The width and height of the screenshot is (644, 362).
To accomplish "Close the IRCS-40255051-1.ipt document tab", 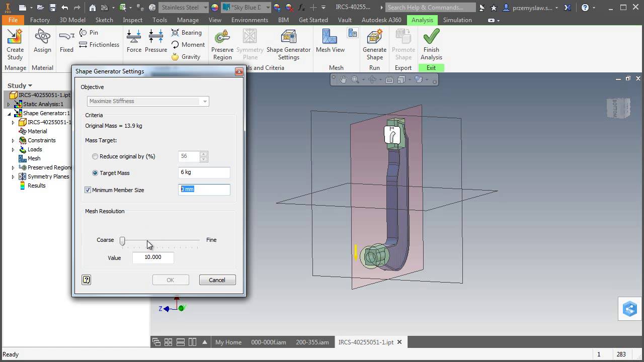I will [399, 342].
